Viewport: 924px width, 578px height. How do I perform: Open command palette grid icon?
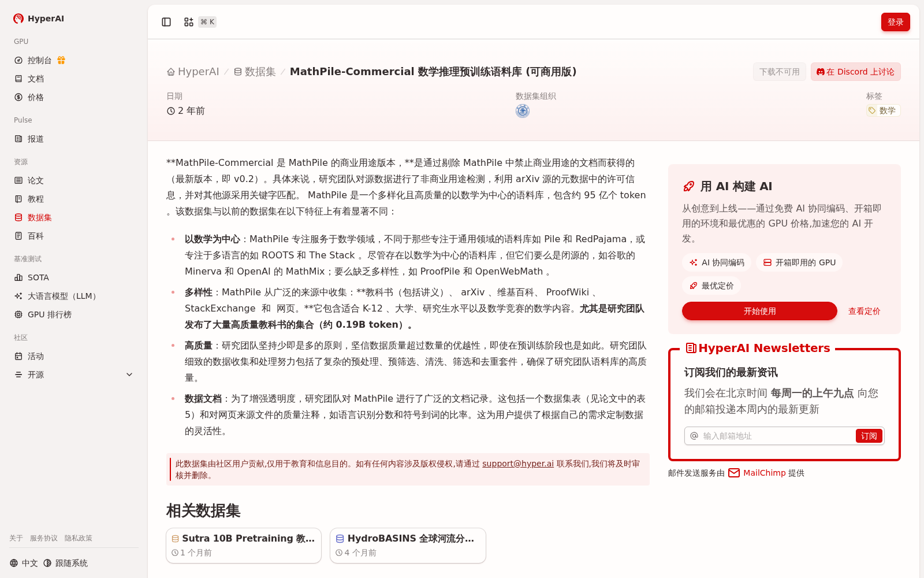pos(189,22)
